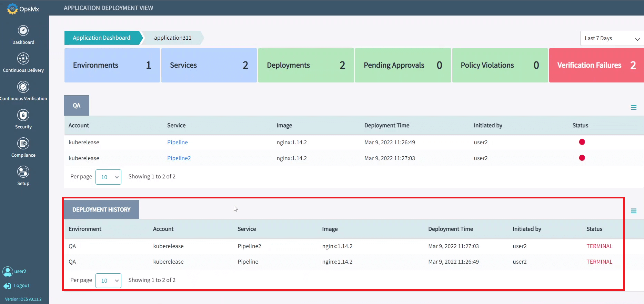Open the Pipeline service link

tap(178, 142)
